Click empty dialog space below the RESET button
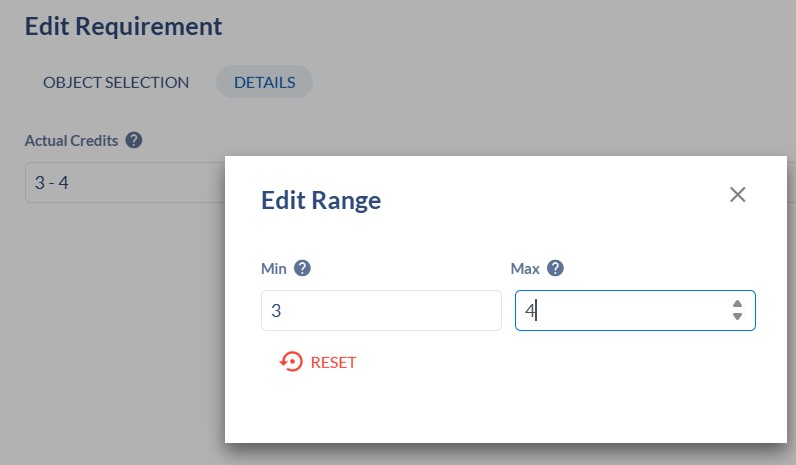796x465 pixels. tap(500, 405)
